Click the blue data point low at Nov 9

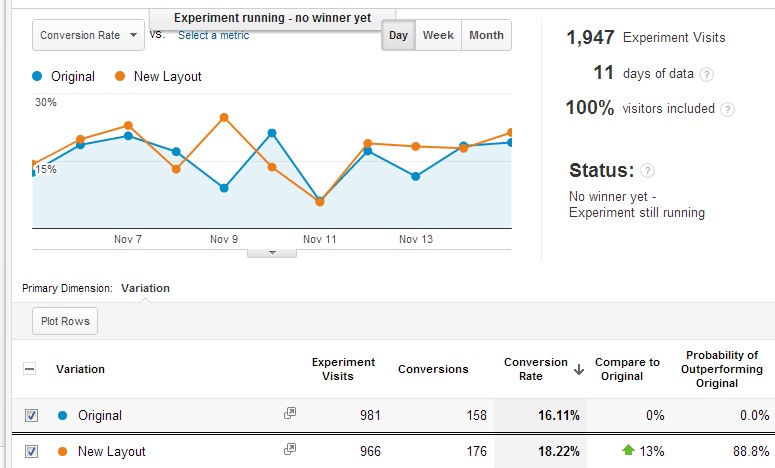[224, 188]
